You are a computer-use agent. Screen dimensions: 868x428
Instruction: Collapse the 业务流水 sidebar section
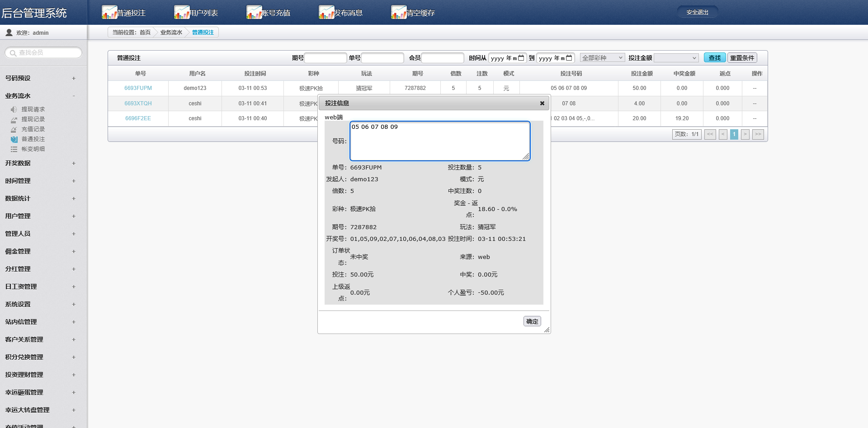pyautogui.click(x=74, y=96)
